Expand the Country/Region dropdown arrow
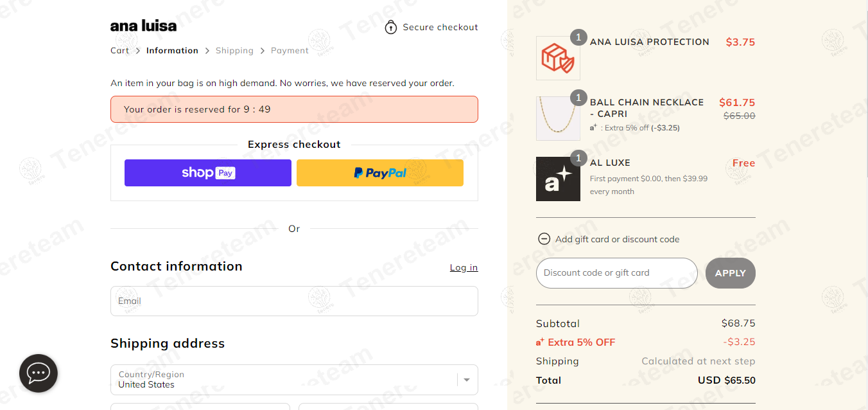Viewport: 868px width, 410px height. point(467,380)
